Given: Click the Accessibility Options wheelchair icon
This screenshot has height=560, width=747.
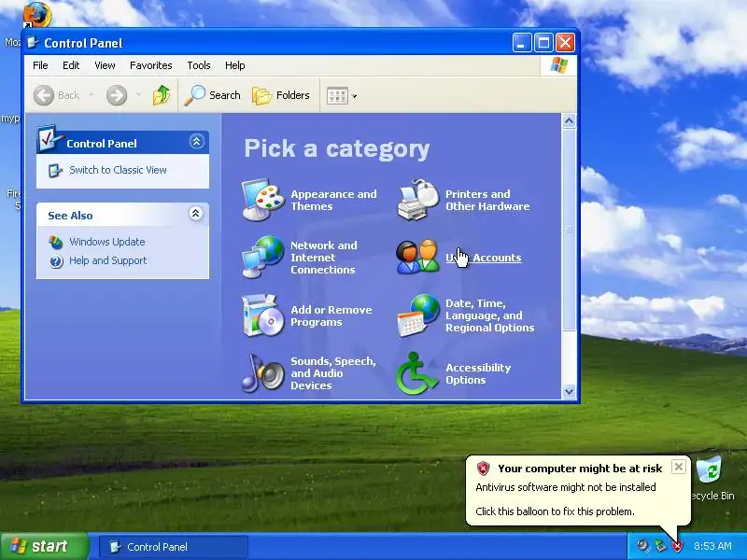Looking at the screenshot, I should (417, 373).
